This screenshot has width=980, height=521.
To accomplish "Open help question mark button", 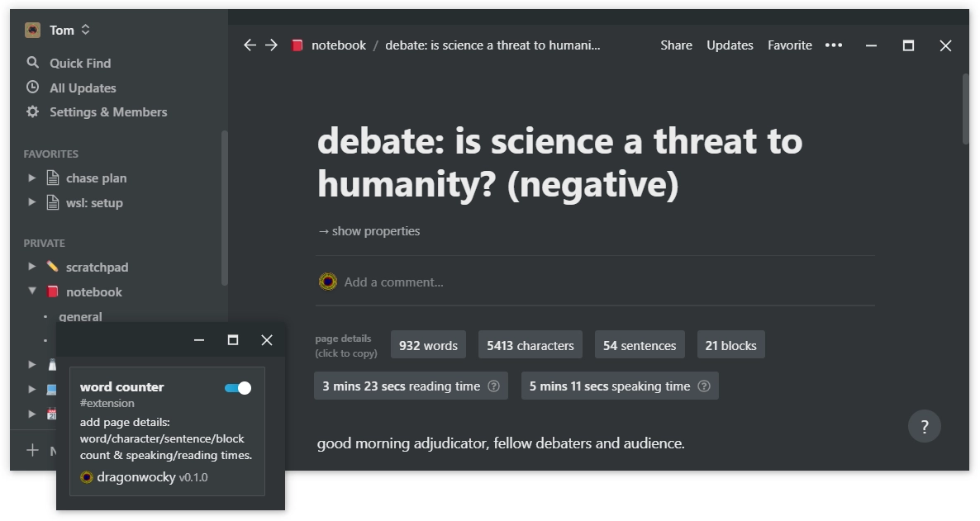I will click(924, 427).
